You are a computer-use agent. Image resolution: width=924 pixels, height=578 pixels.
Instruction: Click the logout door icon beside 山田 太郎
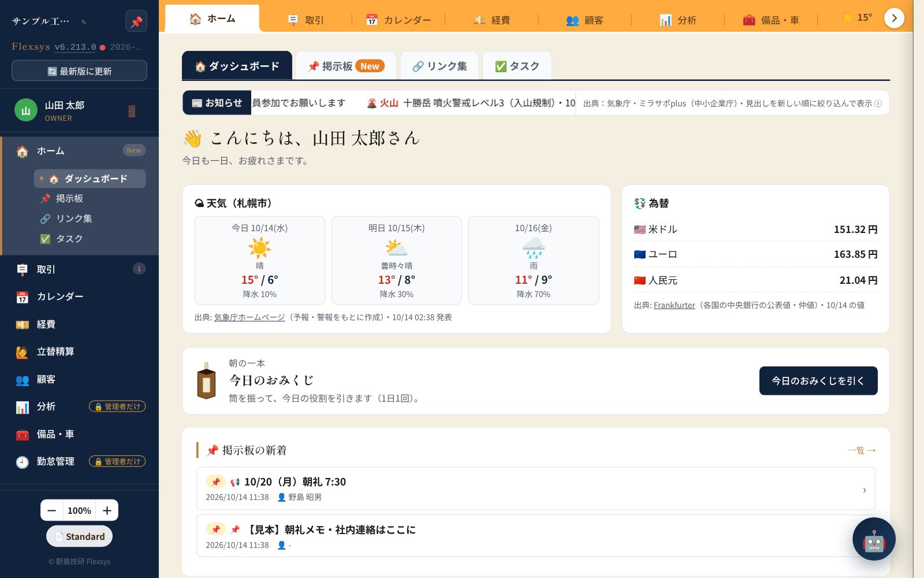(x=132, y=111)
